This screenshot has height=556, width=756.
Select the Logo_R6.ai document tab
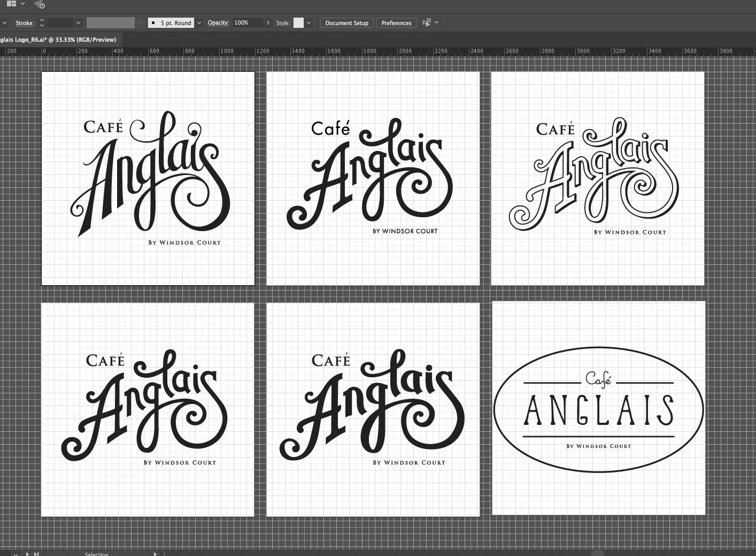click(58, 40)
